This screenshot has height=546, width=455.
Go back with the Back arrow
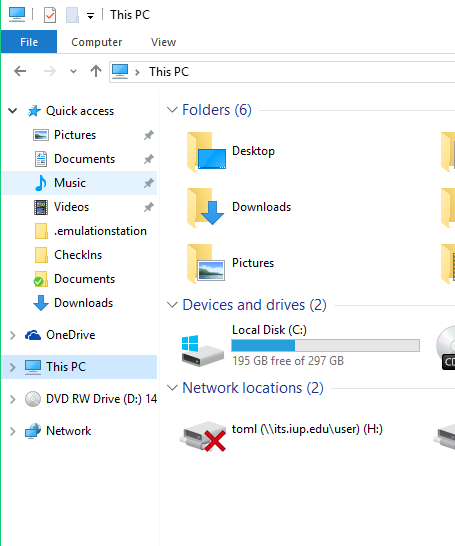pos(20,71)
